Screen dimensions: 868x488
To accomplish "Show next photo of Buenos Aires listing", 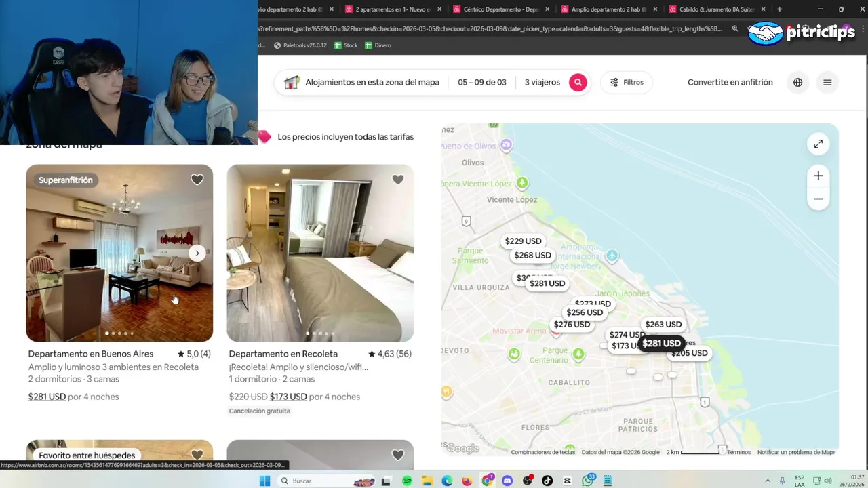I will pos(197,253).
